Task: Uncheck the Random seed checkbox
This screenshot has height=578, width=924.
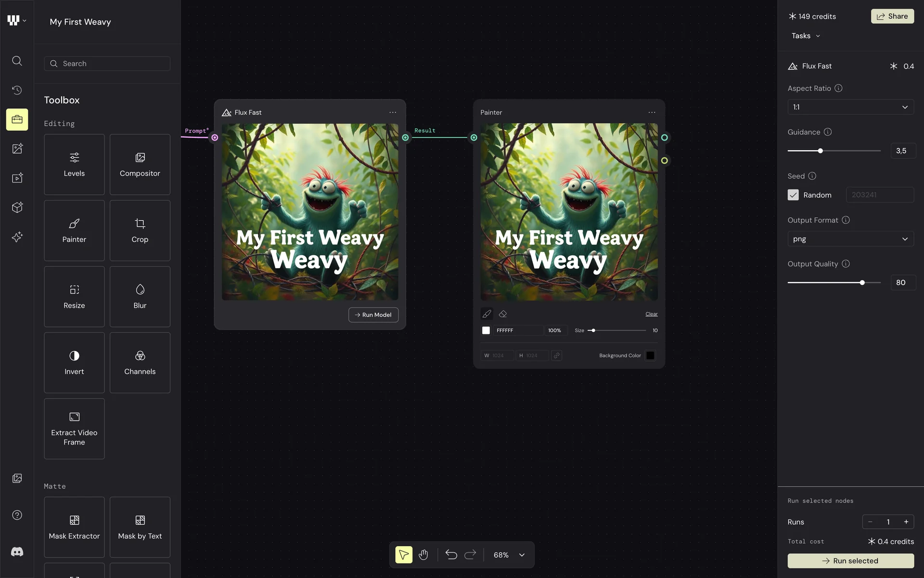Action: click(x=793, y=195)
